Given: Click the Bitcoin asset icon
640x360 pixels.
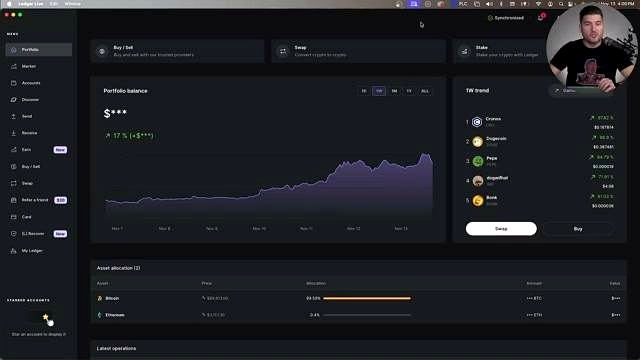Looking at the screenshot, I should [x=100, y=298].
